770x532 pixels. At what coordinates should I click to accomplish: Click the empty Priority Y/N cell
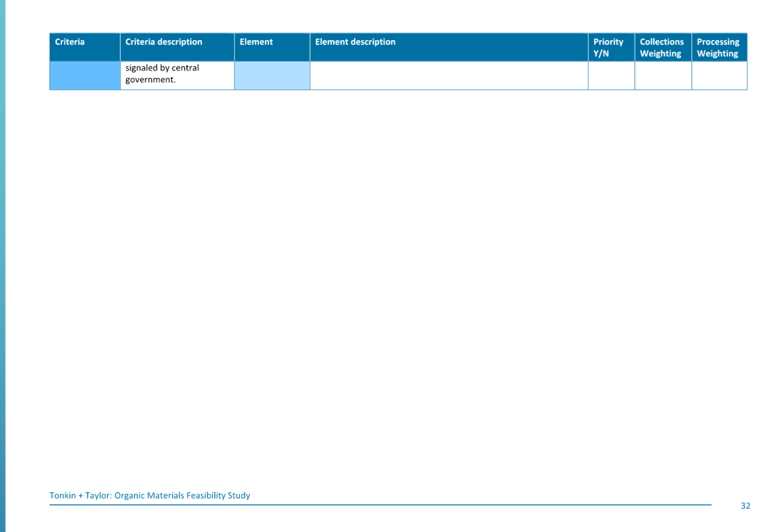point(610,75)
